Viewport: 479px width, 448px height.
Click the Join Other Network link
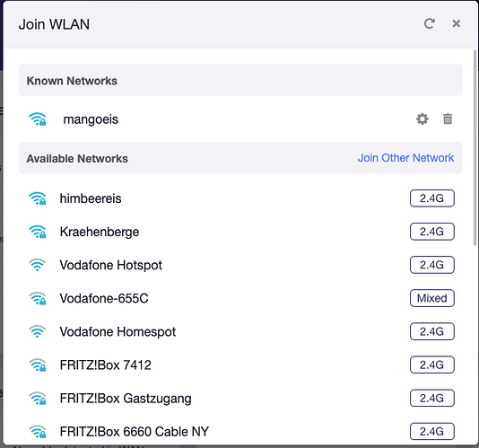pos(405,158)
